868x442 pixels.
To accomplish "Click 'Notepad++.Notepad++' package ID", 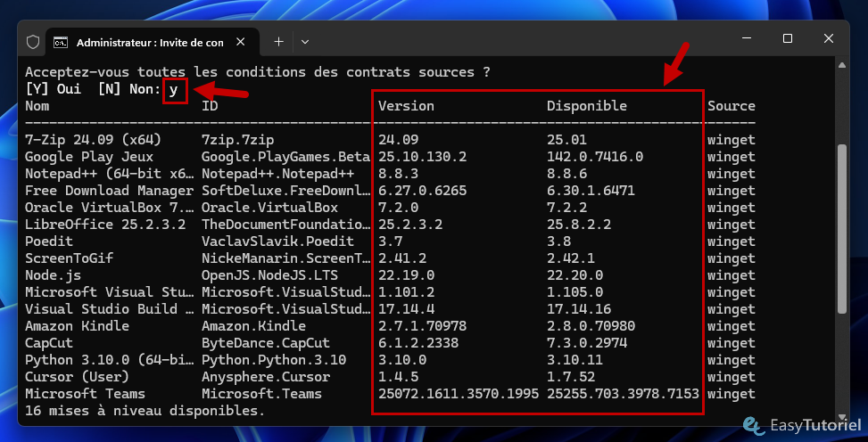I will [277, 174].
